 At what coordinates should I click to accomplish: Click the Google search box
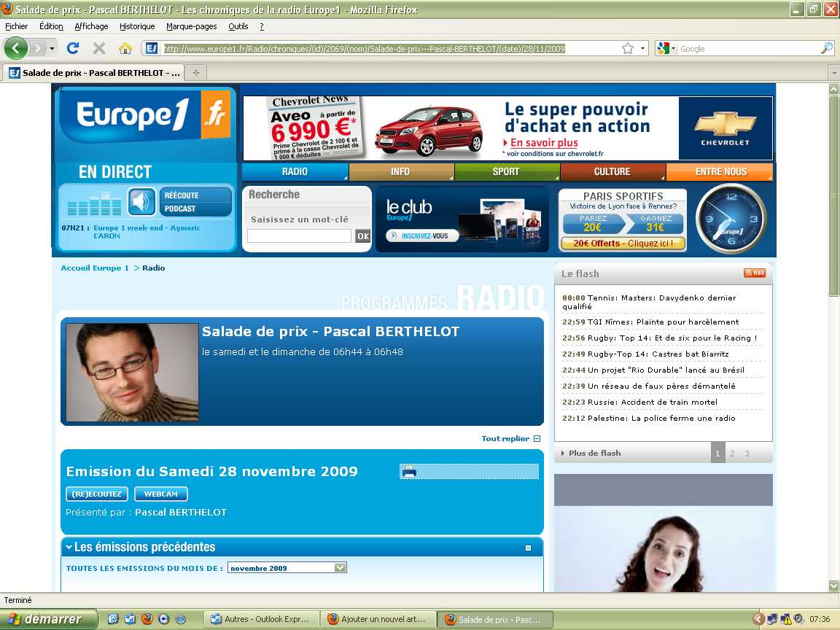pyautogui.click(x=749, y=48)
